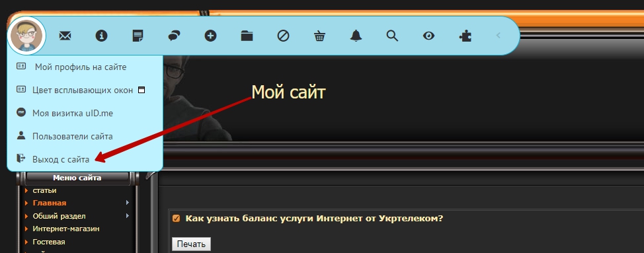
Task: Open the bell notifications icon
Action: (x=356, y=36)
